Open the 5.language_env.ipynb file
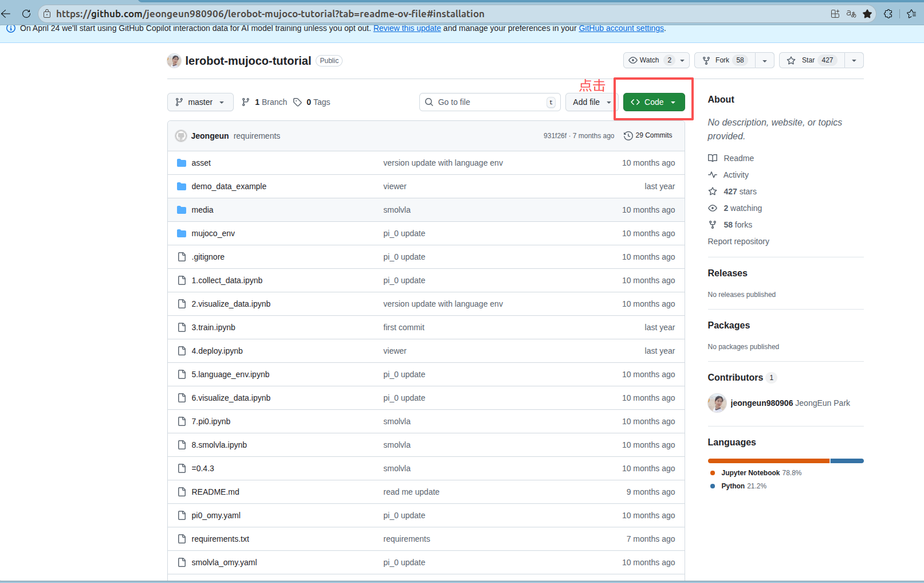The height and width of the screenshot is (583, 924). 230,374
